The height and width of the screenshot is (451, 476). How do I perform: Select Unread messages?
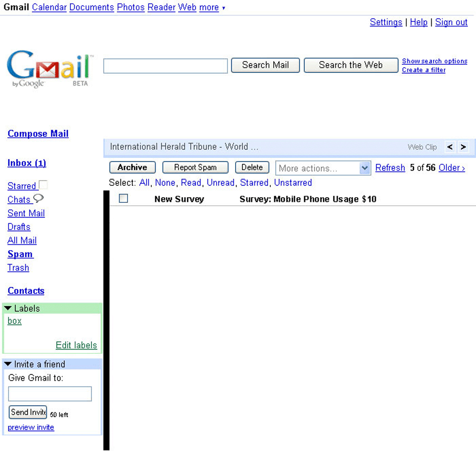pos(220,182)
